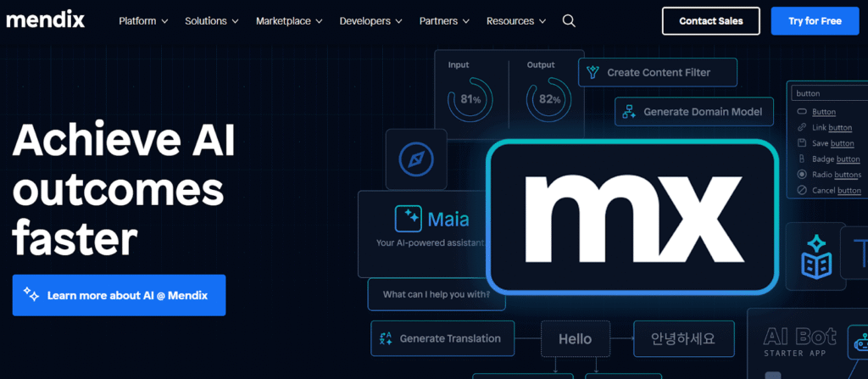Click the Input 81% progress ring
This screenshot has height=379, width=868.
click(470, 100)
